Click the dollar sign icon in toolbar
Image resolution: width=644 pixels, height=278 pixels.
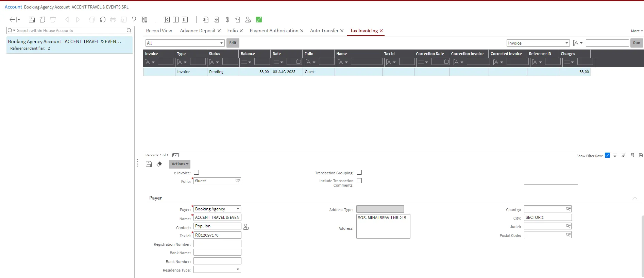pyautogui.click(x=227, y=20)
